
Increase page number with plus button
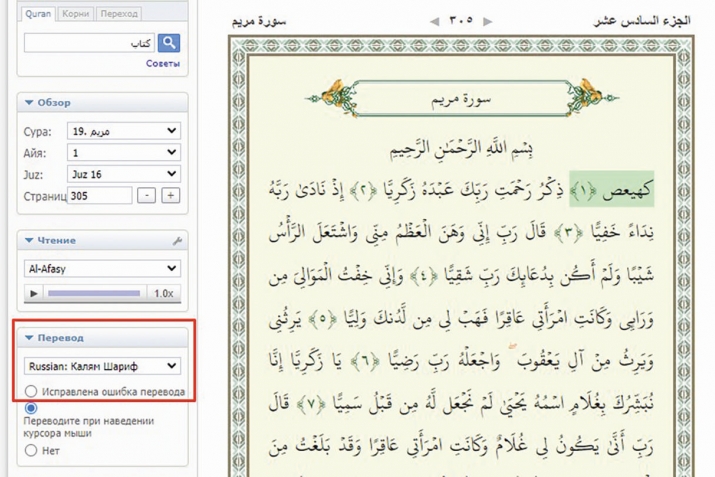(170, 196)
